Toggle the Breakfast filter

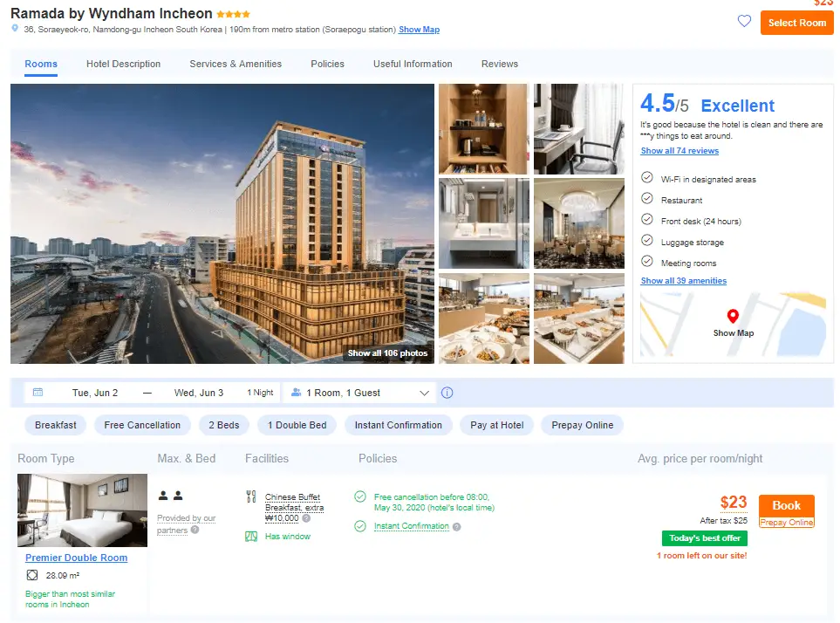point(55,425)
